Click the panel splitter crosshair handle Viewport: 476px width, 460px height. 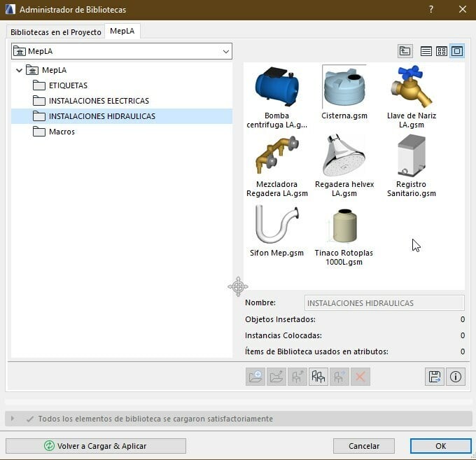pyautogui.click(x=238, y=286)
